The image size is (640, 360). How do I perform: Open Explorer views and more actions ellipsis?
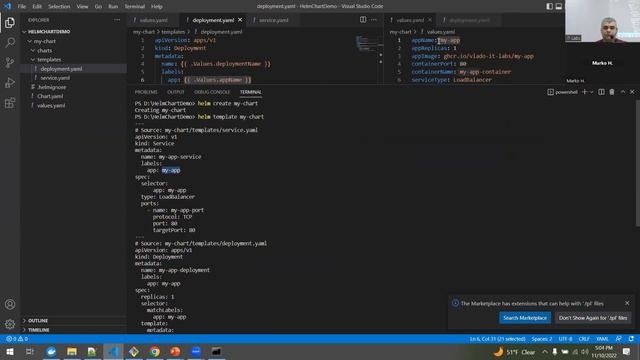pyautogui.click(x=117, y=20)
